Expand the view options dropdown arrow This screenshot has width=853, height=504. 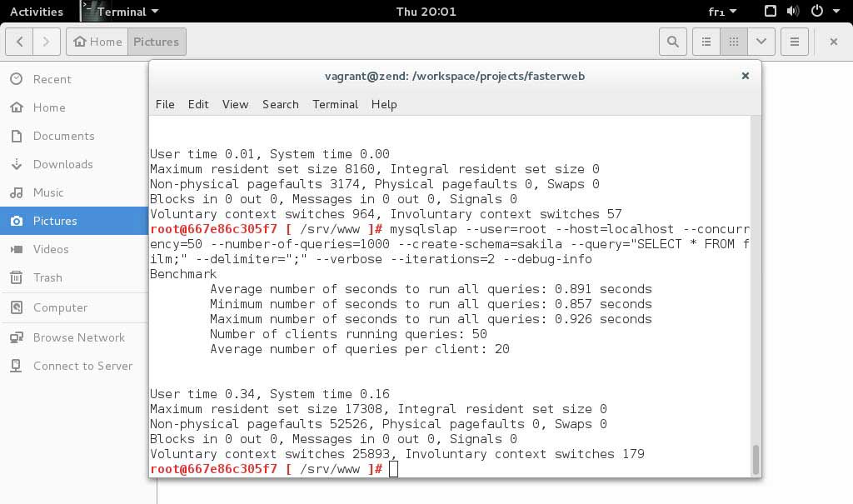click(761, 42)
